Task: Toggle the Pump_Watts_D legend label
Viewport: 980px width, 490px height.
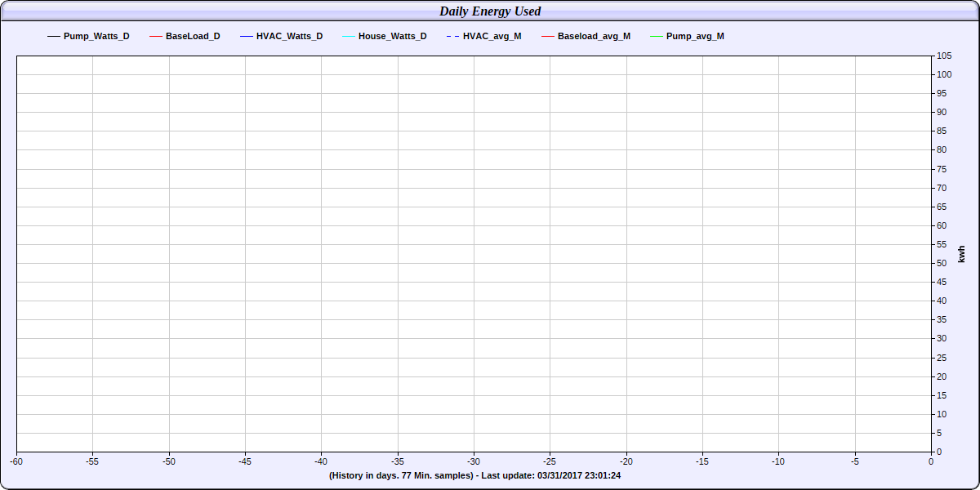Action: pyautogui.click(x=96, y=37)
